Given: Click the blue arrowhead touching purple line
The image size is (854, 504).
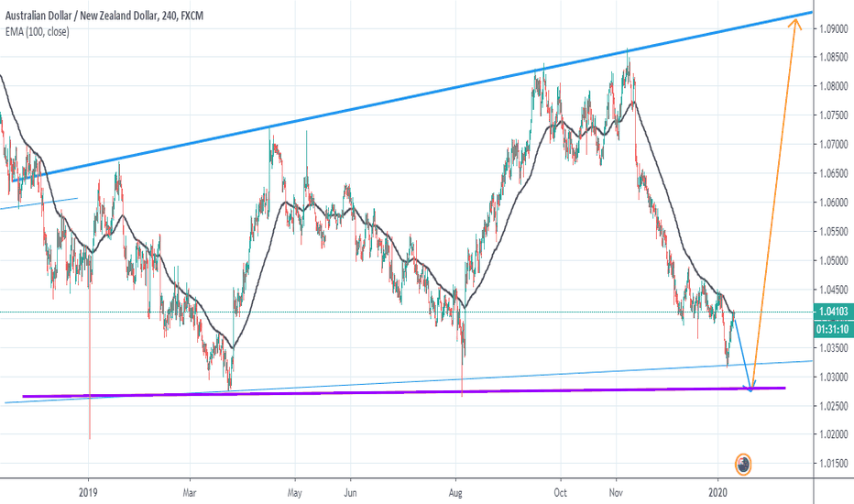Looking at the screenshot, I should (750, 388).
